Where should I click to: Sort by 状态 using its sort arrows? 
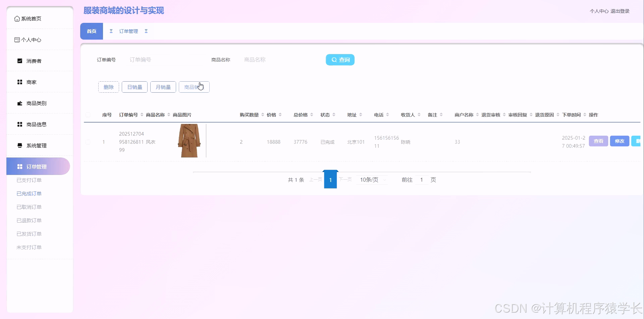tap(334, 115)
